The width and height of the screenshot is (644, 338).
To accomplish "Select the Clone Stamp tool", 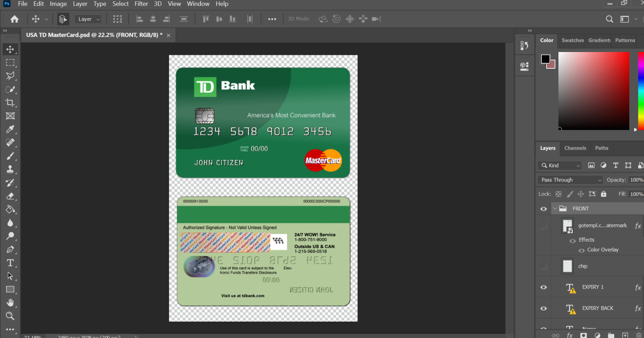I will [10, 169].
